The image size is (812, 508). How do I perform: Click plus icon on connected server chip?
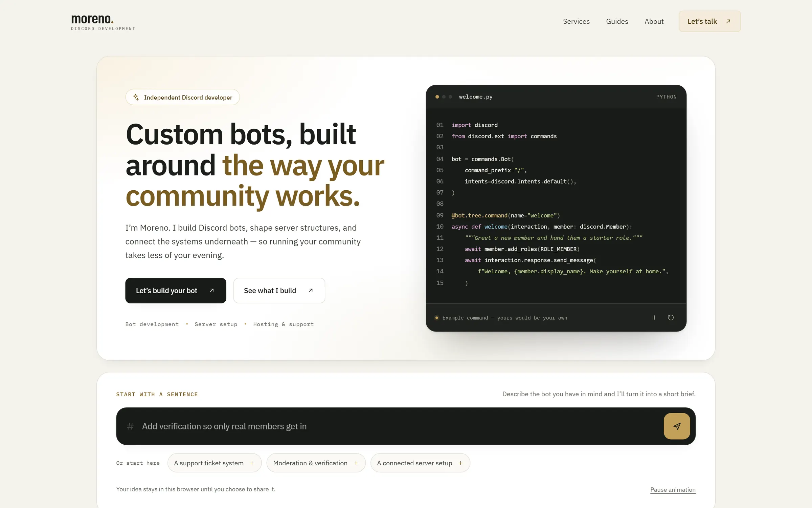(x=460, y=463)
